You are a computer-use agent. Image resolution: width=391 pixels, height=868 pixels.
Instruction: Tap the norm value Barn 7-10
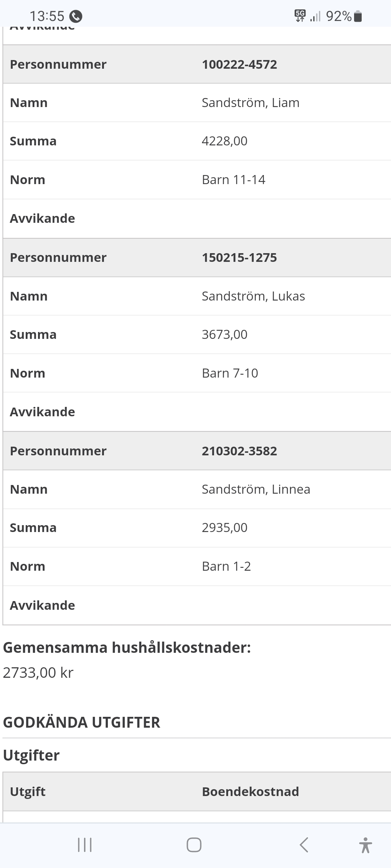(x=230, y=373)
